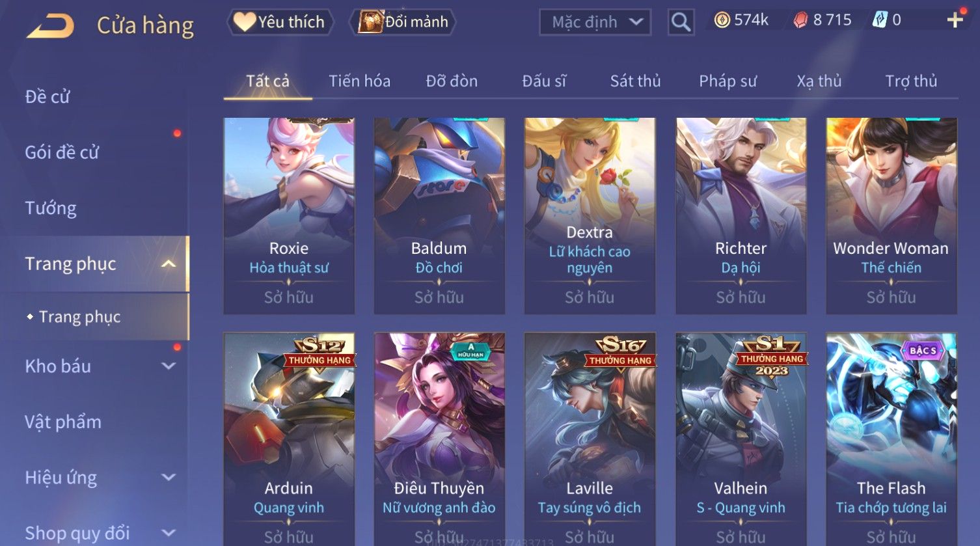The width and height of the screenshot is (980, 546).
Task: Click the blue voucher currency icon
Action: click(x=880, y=20)
